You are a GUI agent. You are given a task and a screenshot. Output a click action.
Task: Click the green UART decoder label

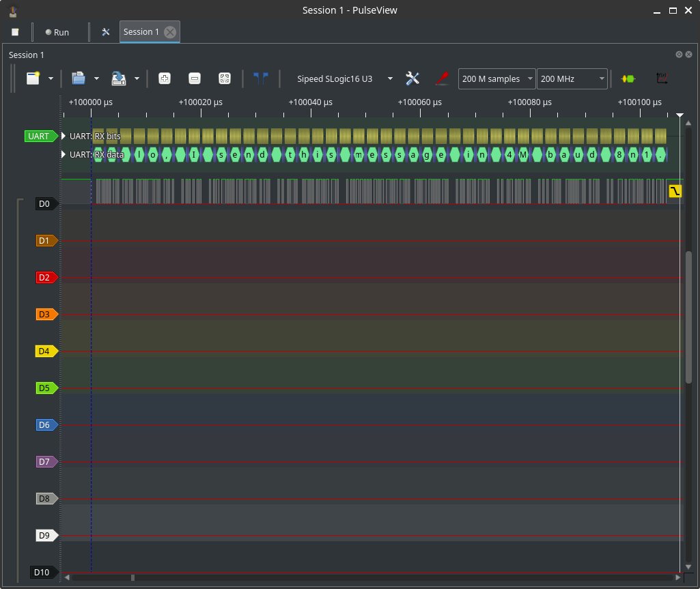pos(40,137)
